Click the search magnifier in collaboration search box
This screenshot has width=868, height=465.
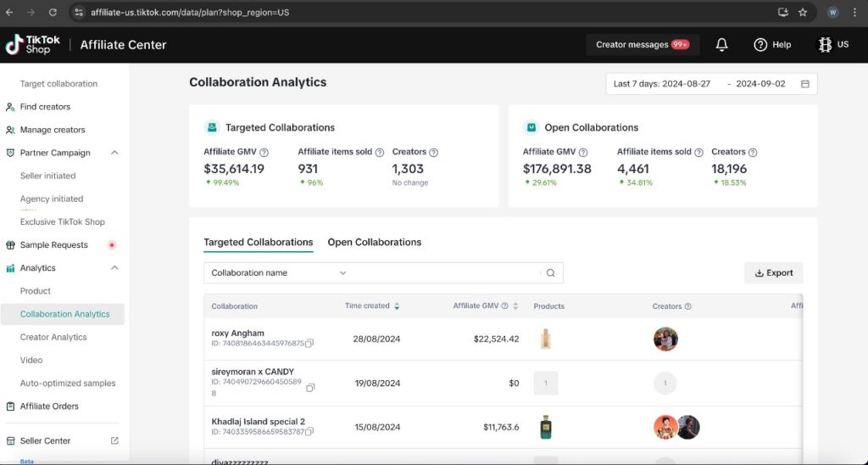(550, 272)
